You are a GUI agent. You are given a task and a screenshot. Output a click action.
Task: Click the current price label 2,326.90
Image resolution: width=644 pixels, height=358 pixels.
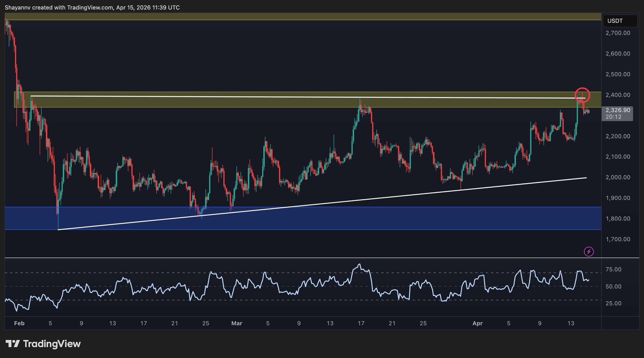tap(618, 110)
